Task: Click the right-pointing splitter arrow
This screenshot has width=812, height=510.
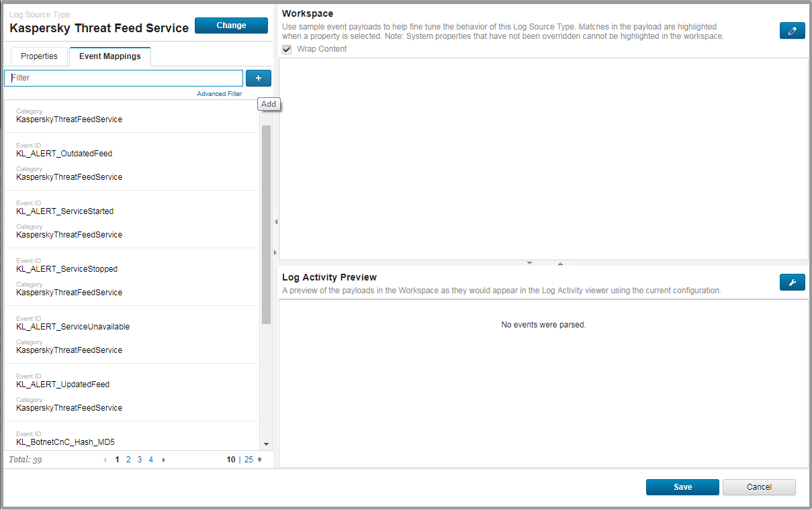Action: click(x=275, y=252)
